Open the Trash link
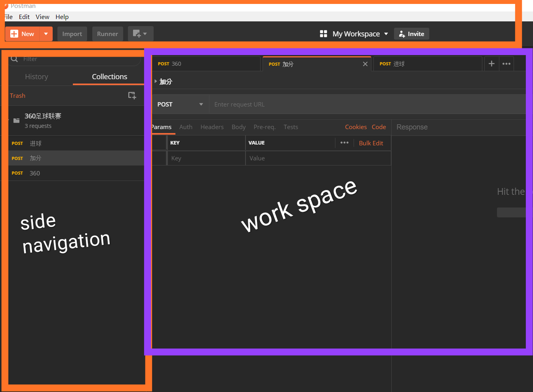Image resolution: width=533 pixels, height=392 pixels. click(x=17, y=96)
